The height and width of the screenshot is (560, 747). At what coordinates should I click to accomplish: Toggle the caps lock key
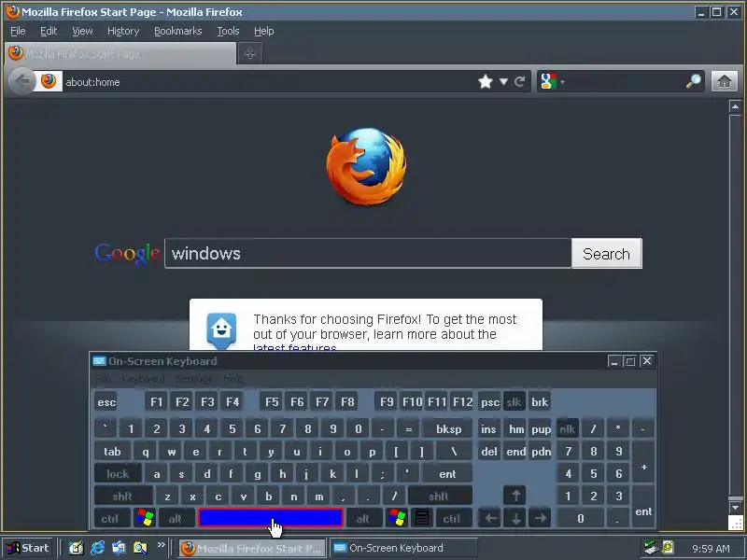pos(118,473)
